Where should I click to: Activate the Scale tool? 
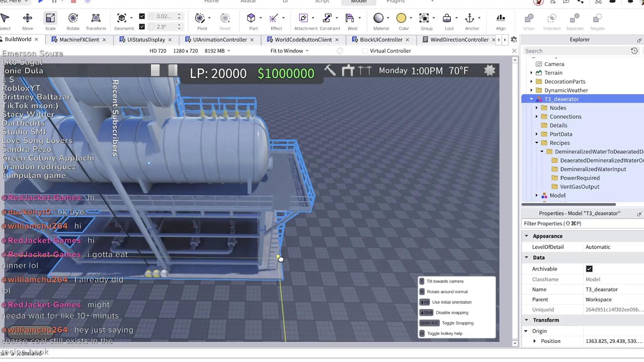50,22
